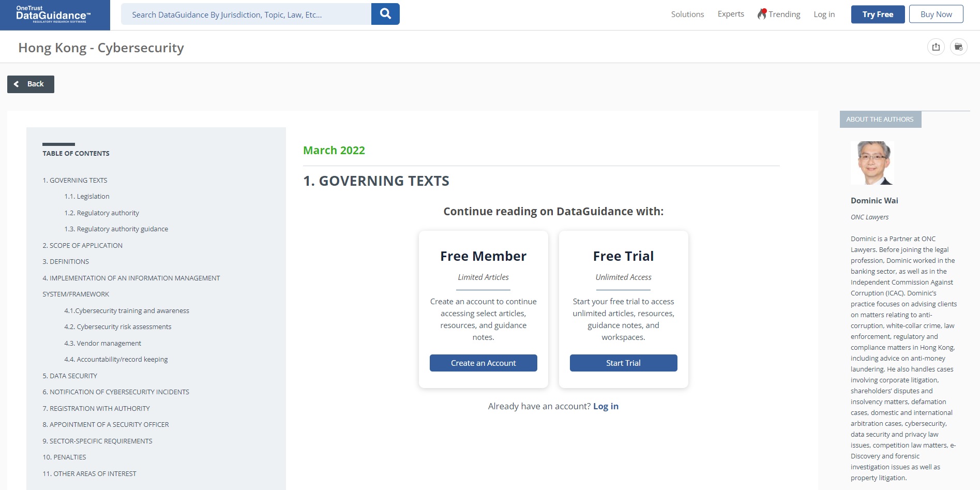Jump to 5. Data Security section

70,376
